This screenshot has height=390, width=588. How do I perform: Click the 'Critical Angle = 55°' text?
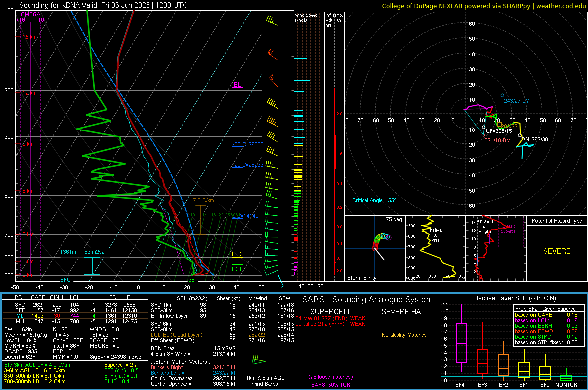tap(374, 200)
